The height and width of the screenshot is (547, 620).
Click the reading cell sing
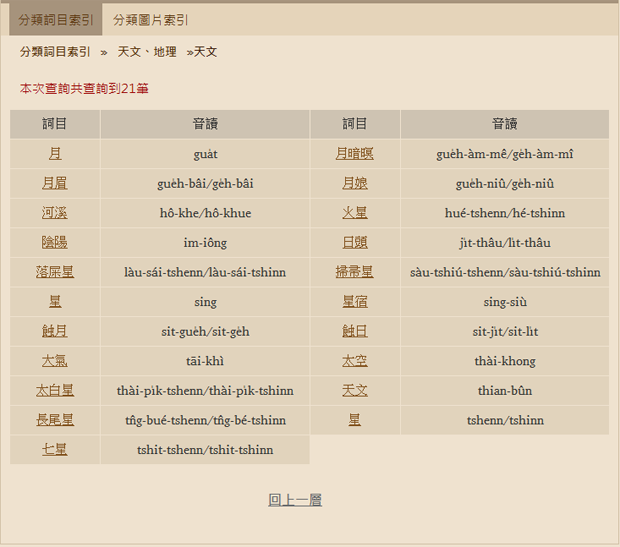coord(205,302)
